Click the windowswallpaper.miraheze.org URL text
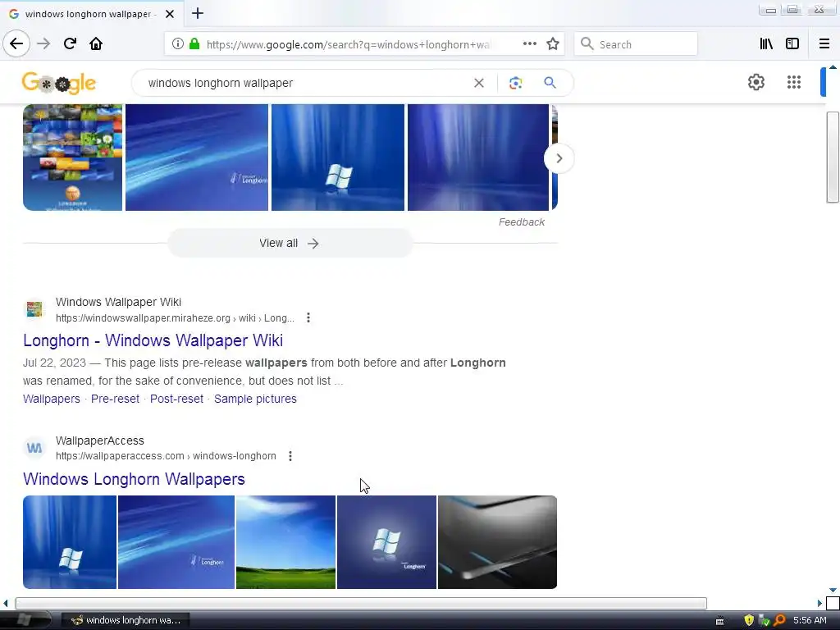 (x=176, y=318)
